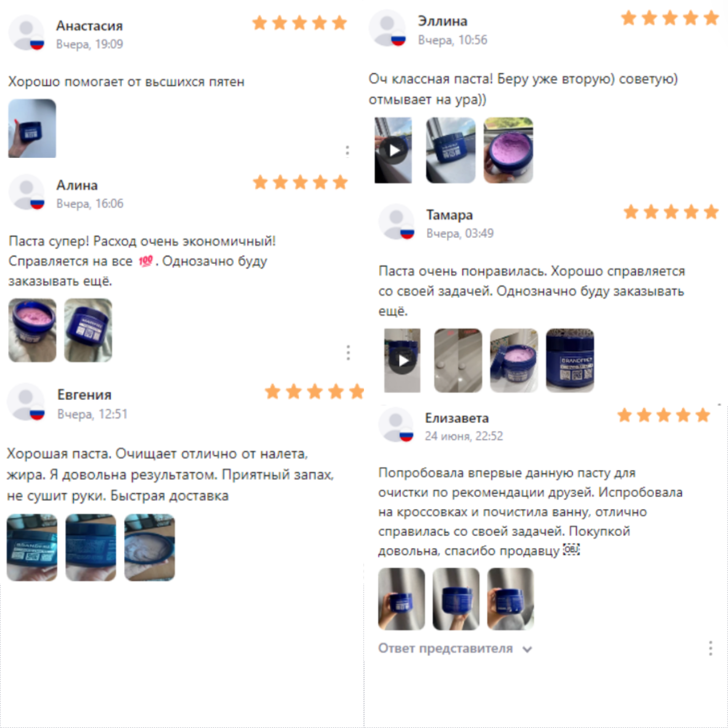728x728 pixels.
Task: Click the five-star rating on Евгения's review
Action: click(314, 392)
